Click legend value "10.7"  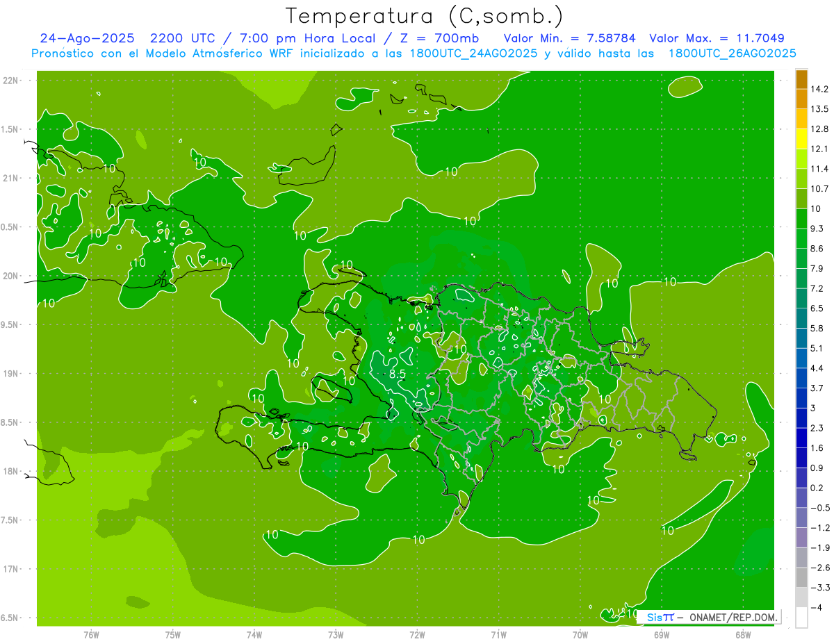(819, 189)
